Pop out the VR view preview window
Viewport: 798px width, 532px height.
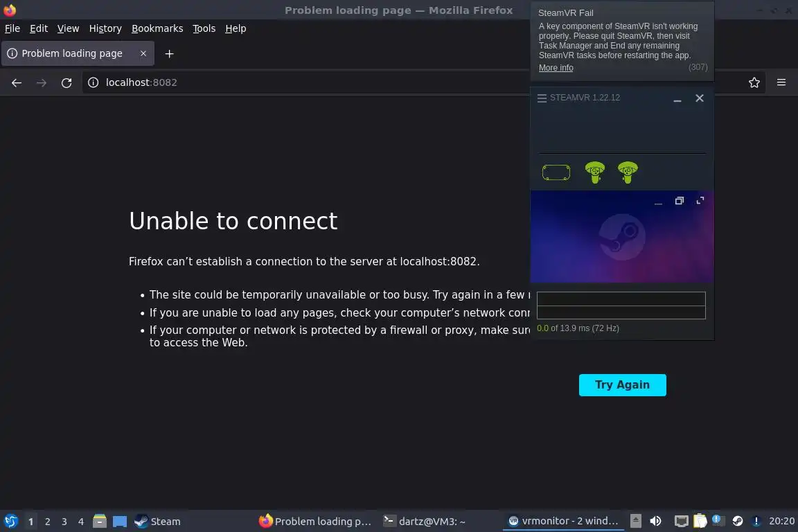679,201
